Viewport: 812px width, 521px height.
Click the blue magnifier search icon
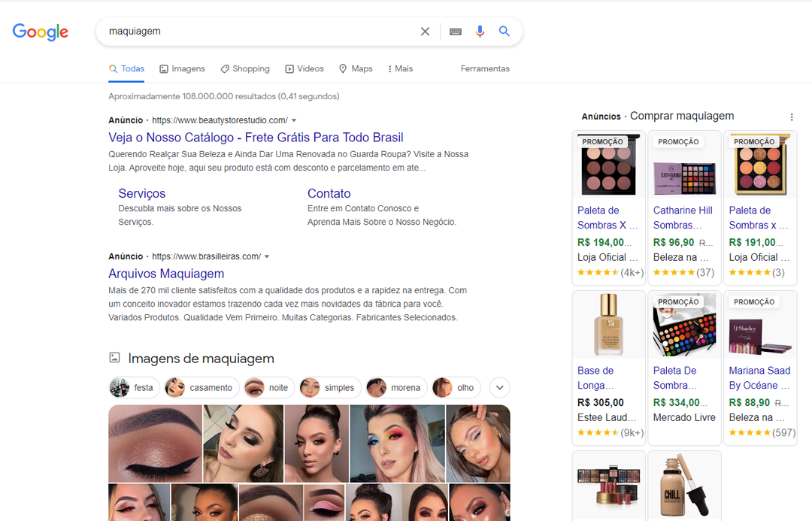coord(504,32)
